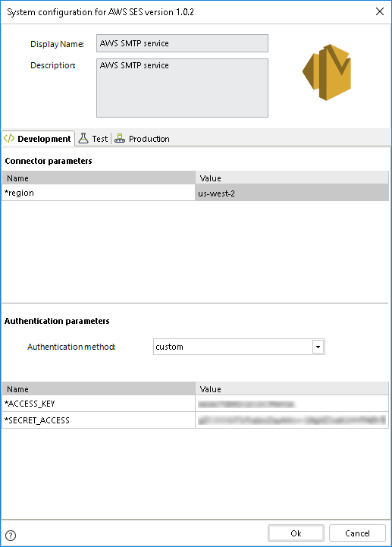The height and width of the screenshot is (547, 392).
Task: Open the Authentication method dropdown arrow
Action: pyautogui.click(x=318, y=347)
